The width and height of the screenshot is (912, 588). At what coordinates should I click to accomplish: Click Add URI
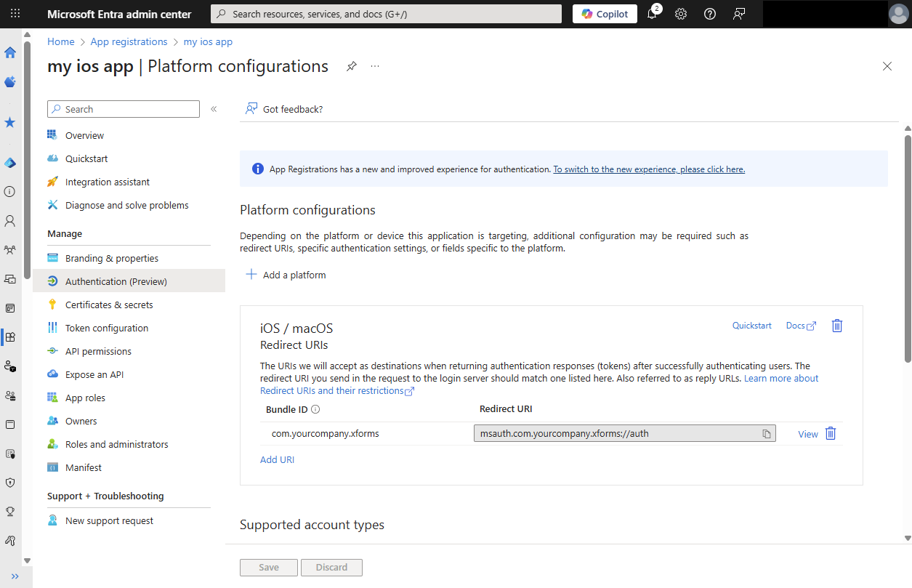pyautogui.click(x=278, y=459)
